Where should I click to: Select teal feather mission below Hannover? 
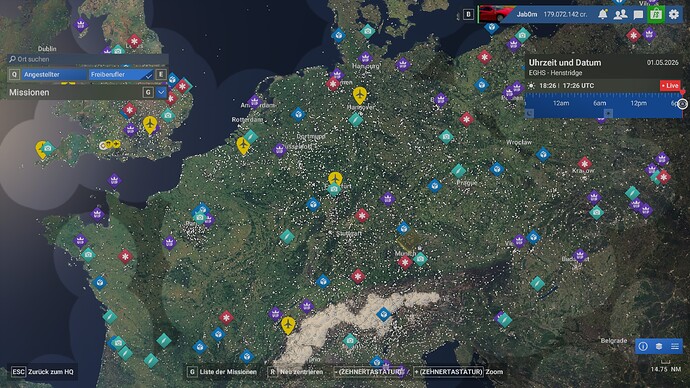tap(356, 119)
